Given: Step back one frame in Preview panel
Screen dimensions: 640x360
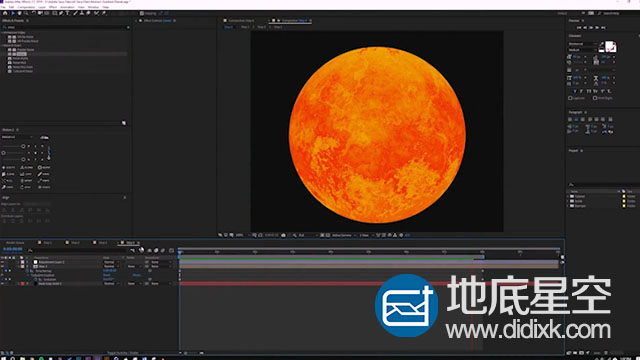Looking at the screenshot, I should [585, 27].
